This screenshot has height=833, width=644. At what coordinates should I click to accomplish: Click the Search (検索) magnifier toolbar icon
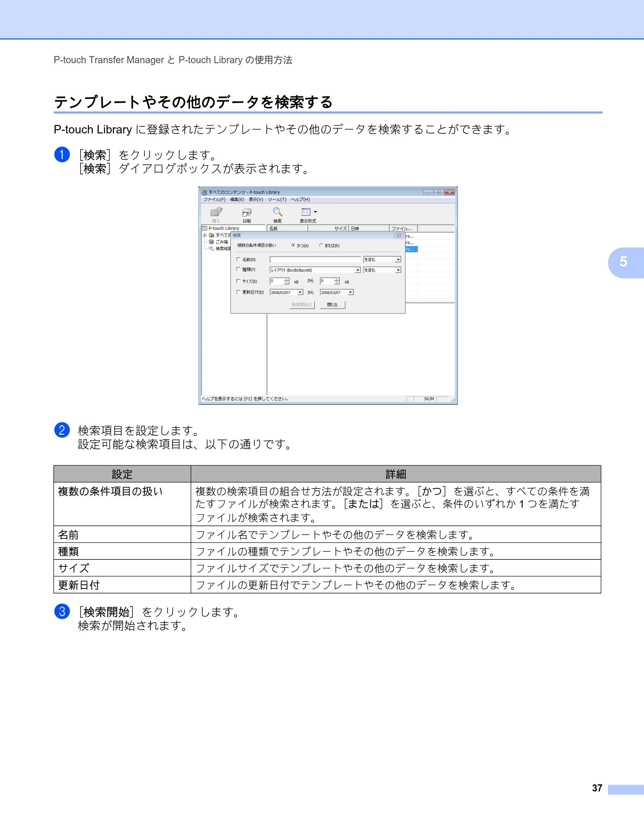coord(278,212)
